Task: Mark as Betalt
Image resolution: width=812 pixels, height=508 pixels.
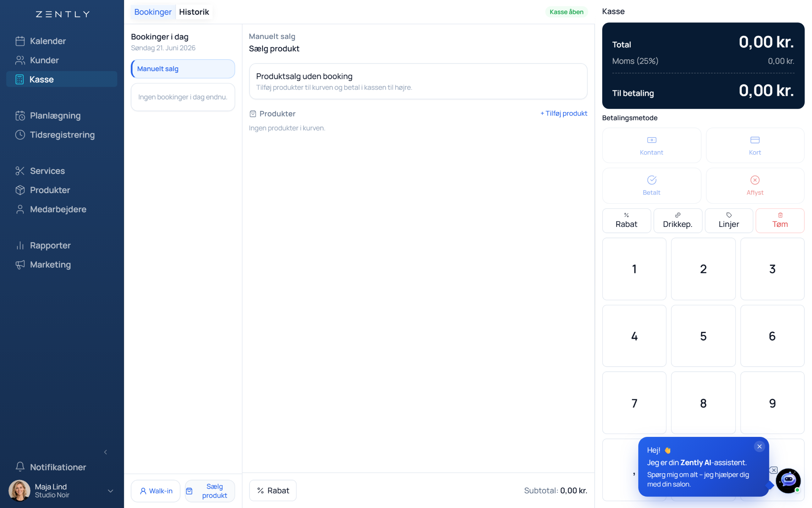Action: 651,185
